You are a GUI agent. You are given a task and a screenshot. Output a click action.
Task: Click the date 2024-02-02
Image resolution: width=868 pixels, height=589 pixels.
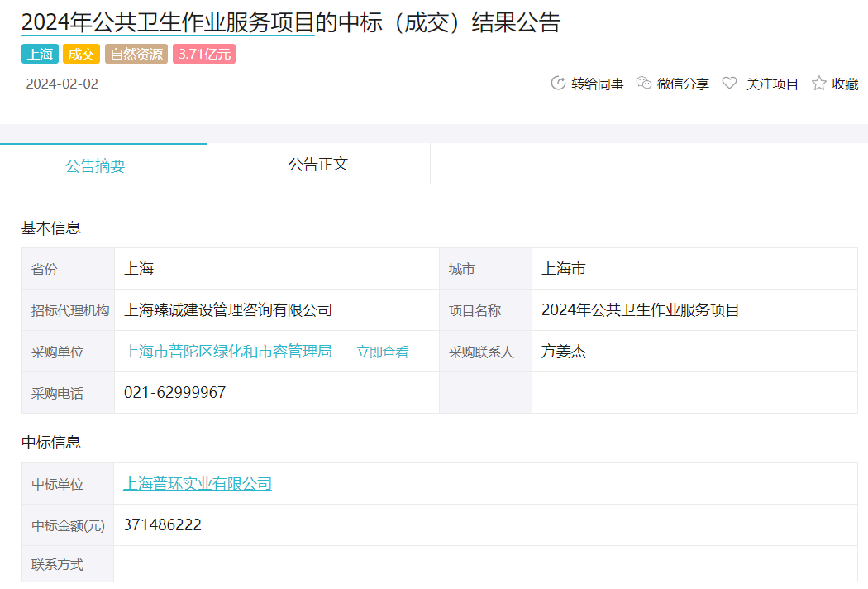(x=62, y=84)
